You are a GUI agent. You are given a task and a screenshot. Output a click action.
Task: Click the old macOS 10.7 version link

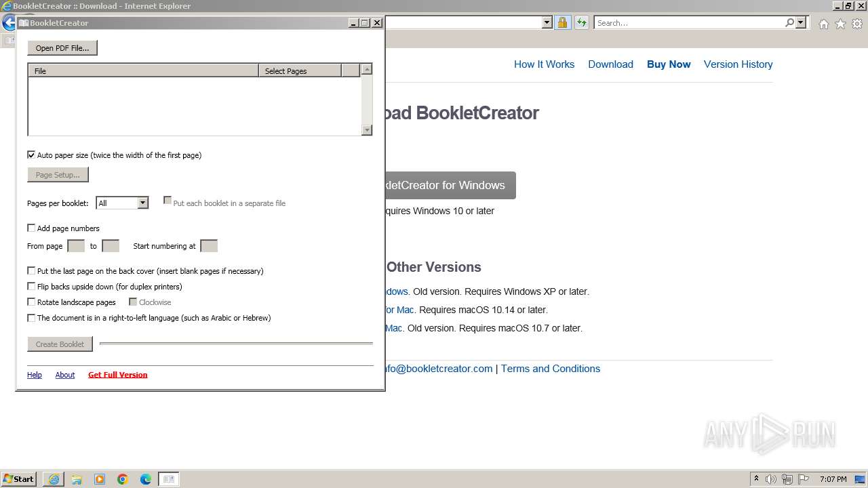tap(393, 328)
